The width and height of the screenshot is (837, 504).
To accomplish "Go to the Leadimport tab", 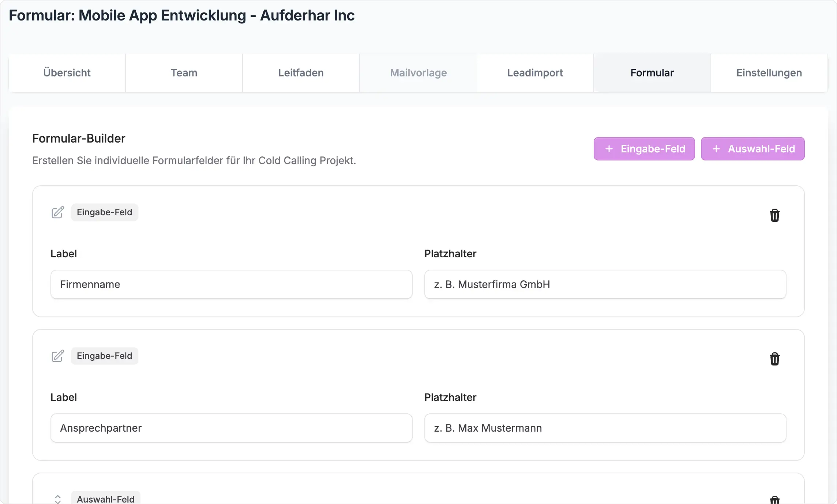I will pyautogui.click(x=535, y=73).
